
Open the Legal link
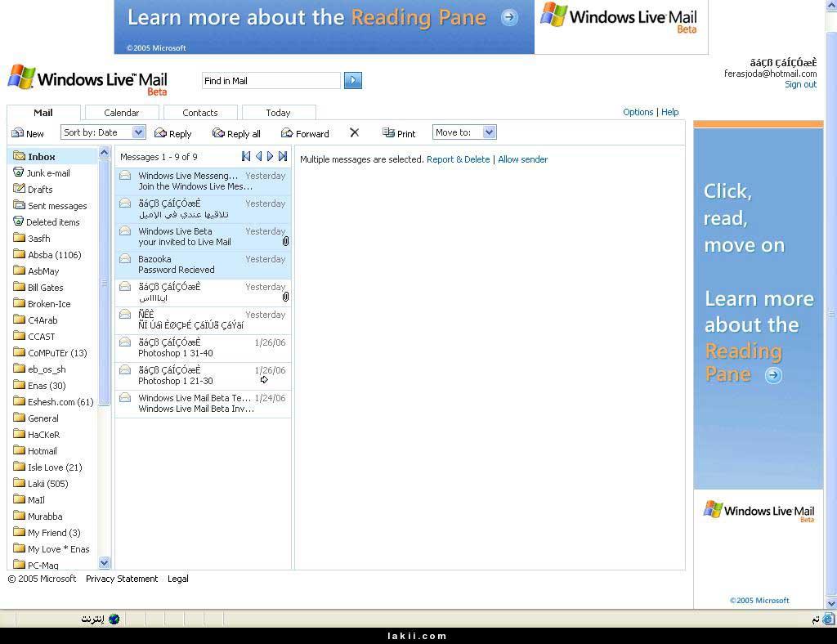(x=177, y=579)
